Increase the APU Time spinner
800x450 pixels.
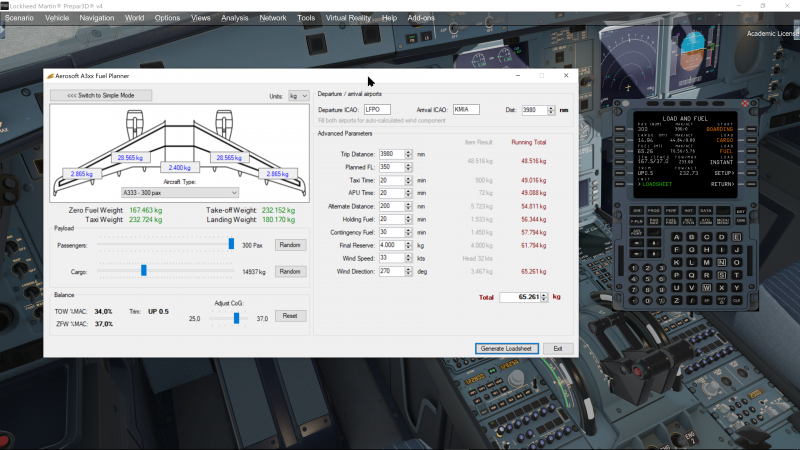pos(408,191)
